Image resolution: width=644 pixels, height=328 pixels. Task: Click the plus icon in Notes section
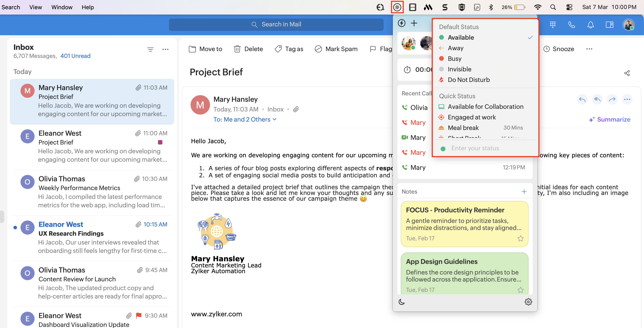524,191
